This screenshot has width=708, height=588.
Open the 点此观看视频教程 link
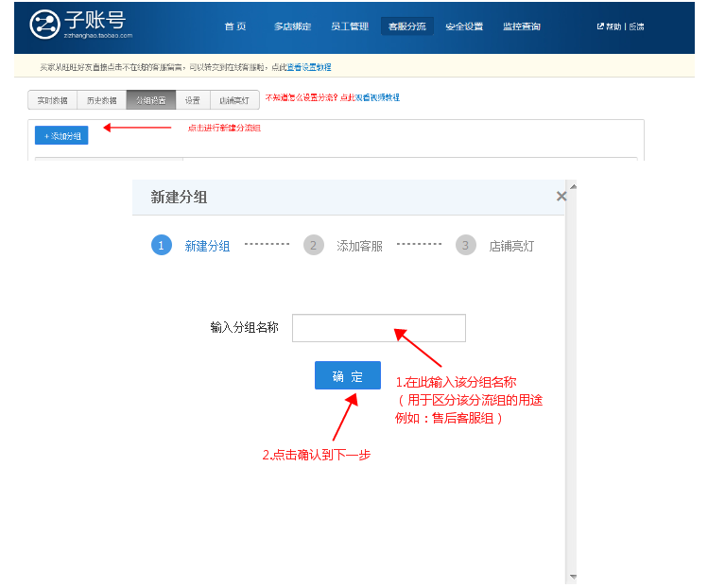[370, 97]
